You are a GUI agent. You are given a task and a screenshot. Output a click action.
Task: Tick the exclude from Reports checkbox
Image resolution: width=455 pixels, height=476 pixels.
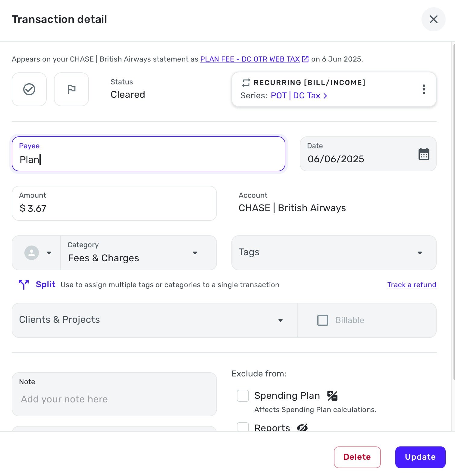[243, 427]
